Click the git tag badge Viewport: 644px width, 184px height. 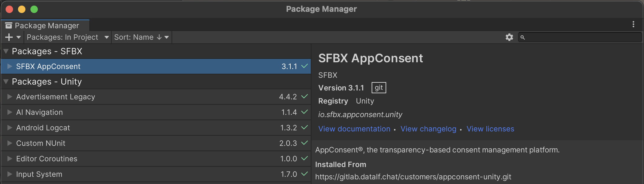378,88
